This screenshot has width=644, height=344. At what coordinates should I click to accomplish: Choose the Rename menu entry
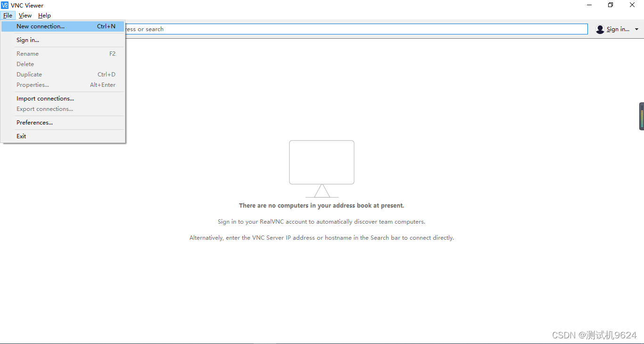click(x=63, y=54)
